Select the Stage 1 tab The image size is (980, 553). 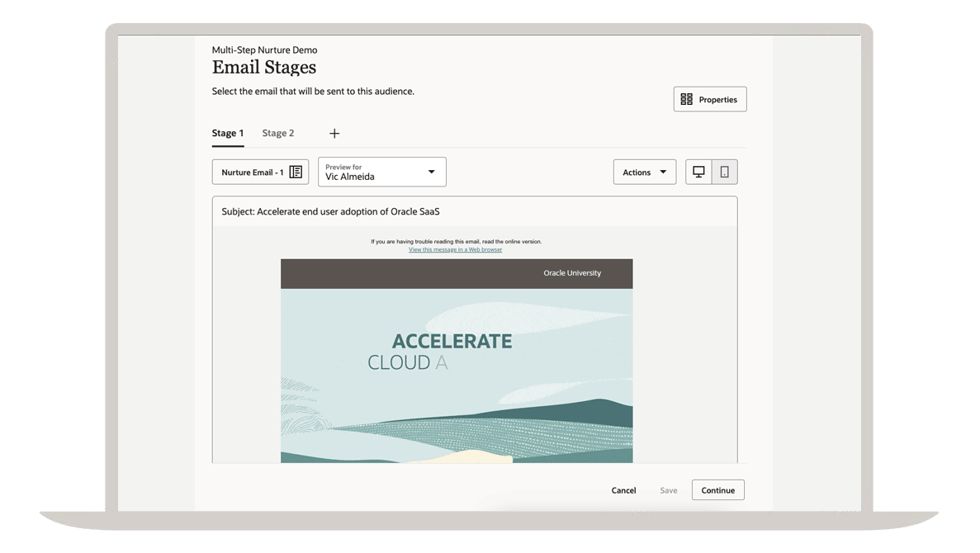pyautogui.click(x=228, y=133)
